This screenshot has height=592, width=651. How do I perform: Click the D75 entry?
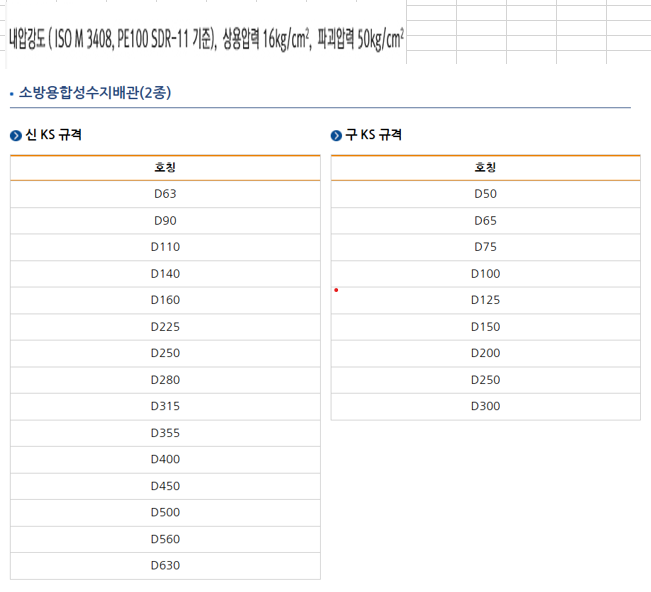[x=485, y=247]
